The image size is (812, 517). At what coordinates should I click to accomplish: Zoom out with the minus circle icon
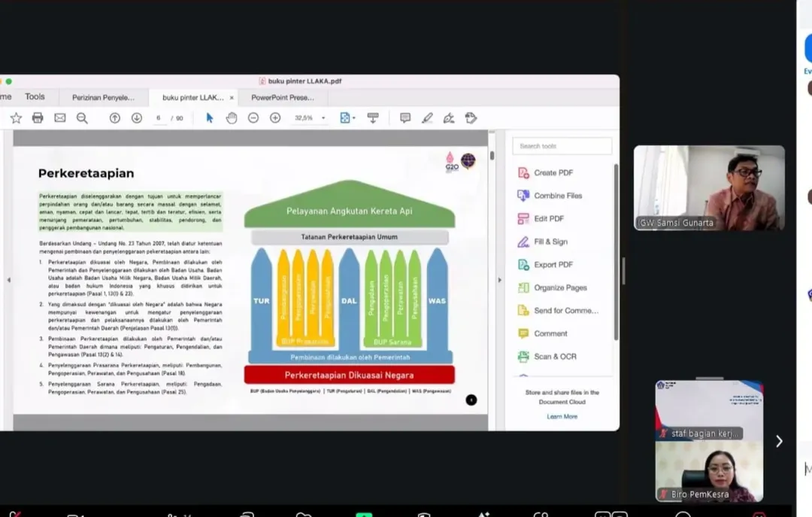(253, 118)
